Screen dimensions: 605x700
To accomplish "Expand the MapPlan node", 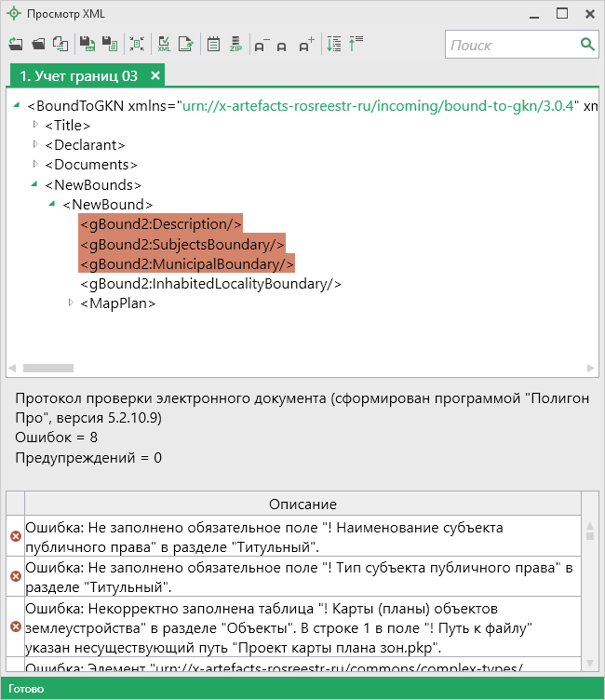I will pos(72,303).
